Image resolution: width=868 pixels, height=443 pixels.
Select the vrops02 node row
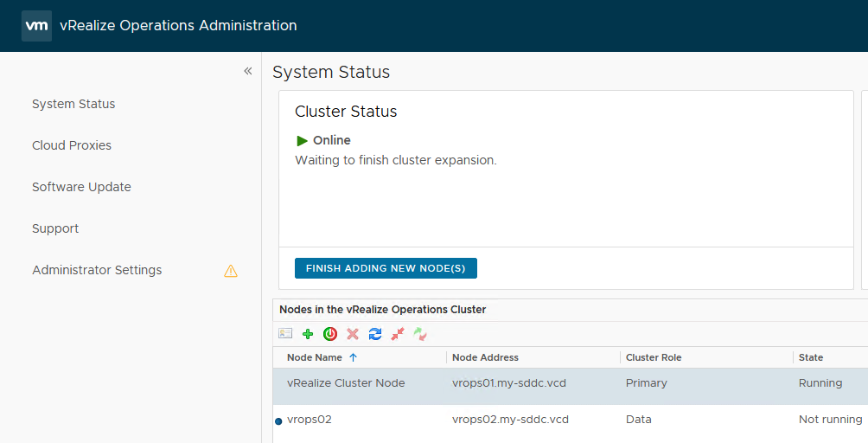pyautogui.click(x=519, y=420)
